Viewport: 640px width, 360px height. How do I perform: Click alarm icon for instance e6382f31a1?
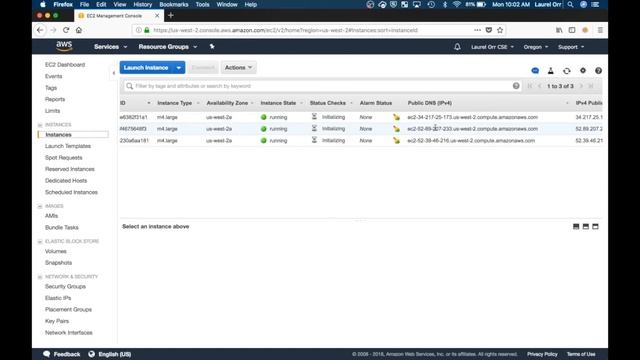[396, 117]
